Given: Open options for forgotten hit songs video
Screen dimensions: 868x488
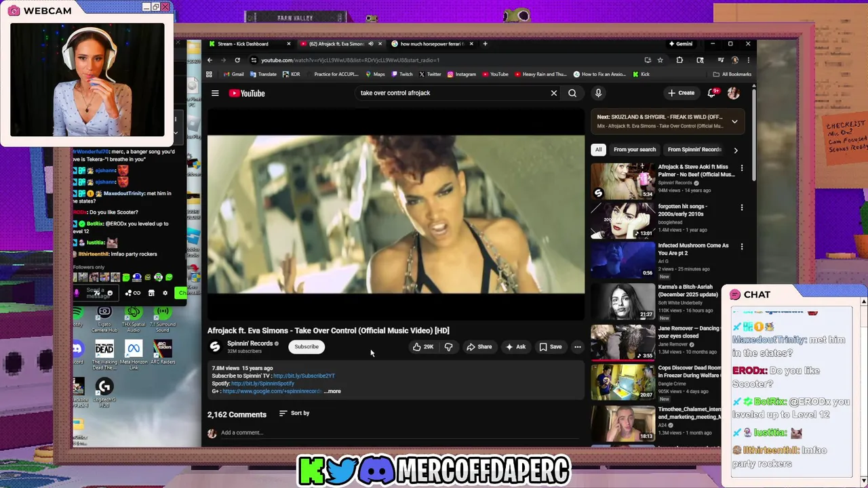Looking at the screenshot, I should pos(742,207).
